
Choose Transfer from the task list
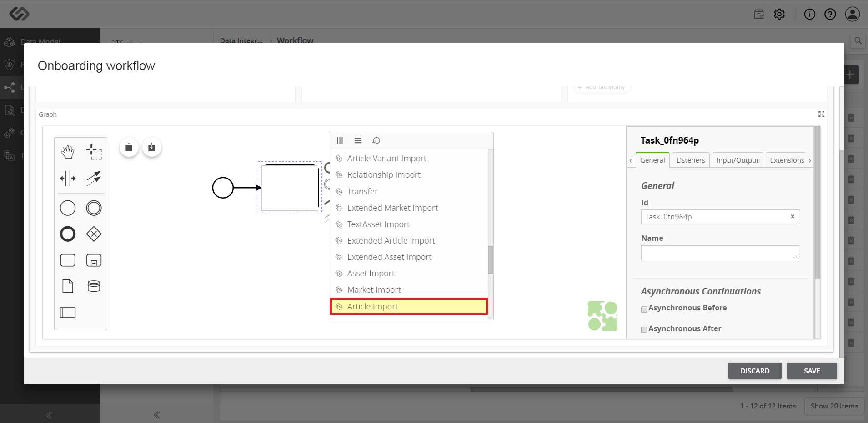pos(409,191)
